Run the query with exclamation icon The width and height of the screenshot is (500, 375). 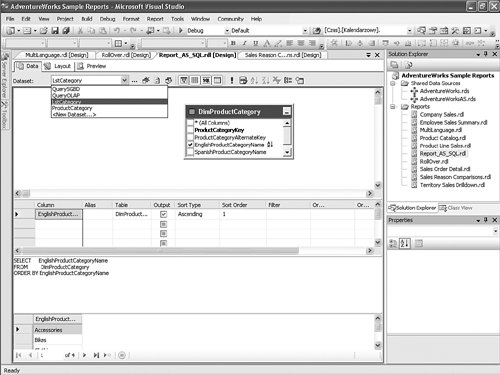[232, 80]
